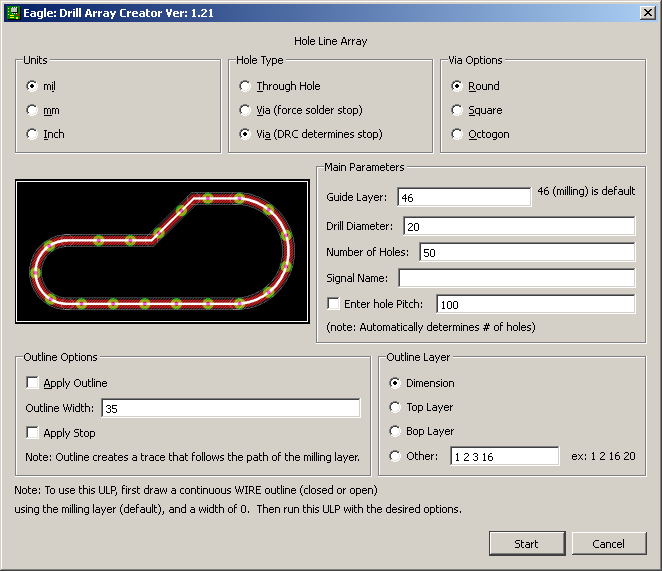Screen dimensions: 662x571
Task: Click the 'Automatically determines # of holes' note
Action: pyautogui.click(x=431, y=327)
